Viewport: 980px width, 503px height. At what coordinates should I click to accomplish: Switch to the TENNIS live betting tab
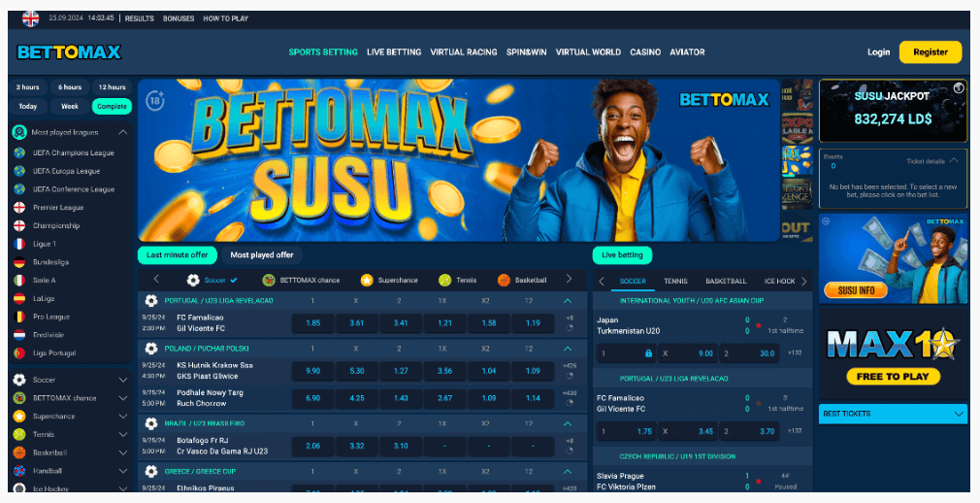[675, 282]
